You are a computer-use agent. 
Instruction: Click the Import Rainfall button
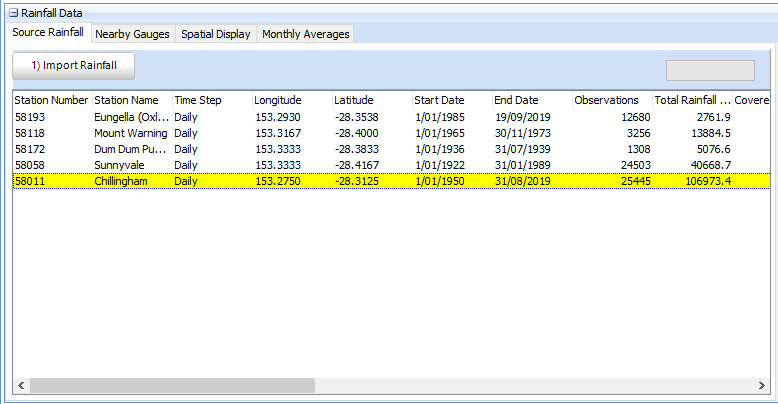pos(74,66)
